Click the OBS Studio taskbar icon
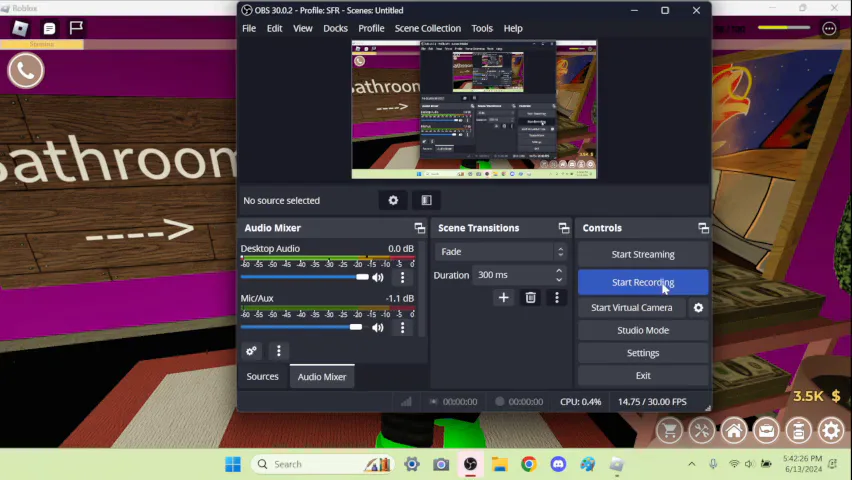The height and width of the screenshot is (480, 852). tap(470, 464)
